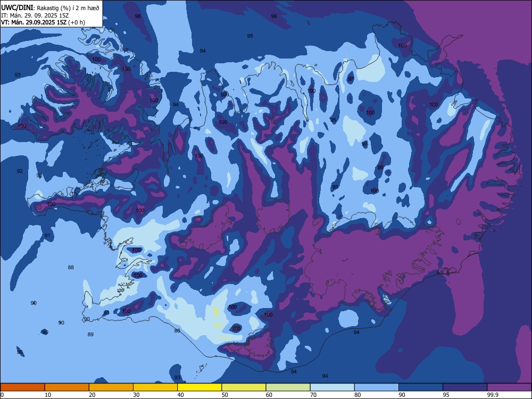The height and width of the screenshot is (399, 532).
Task: Click the title text 'UWC/DINI: Rakastig (%) í 2 m hæð'
Action: click(50, 8)
